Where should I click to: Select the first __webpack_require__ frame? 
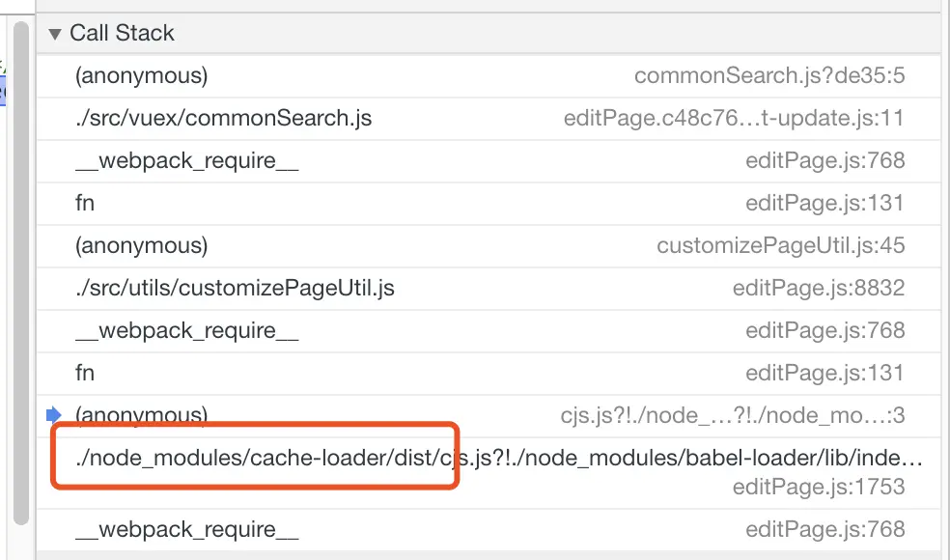186,161
